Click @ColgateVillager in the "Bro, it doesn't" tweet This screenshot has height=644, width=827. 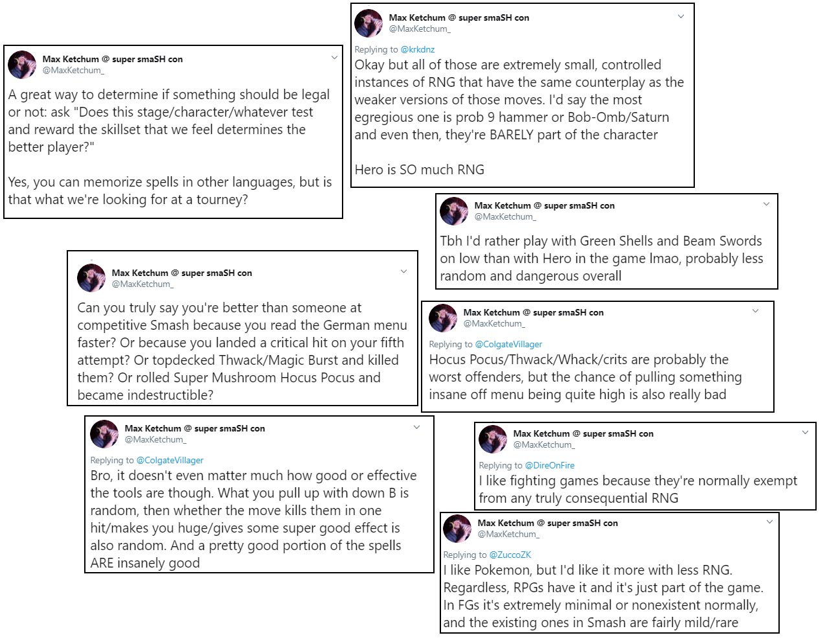tap(170, 461)
